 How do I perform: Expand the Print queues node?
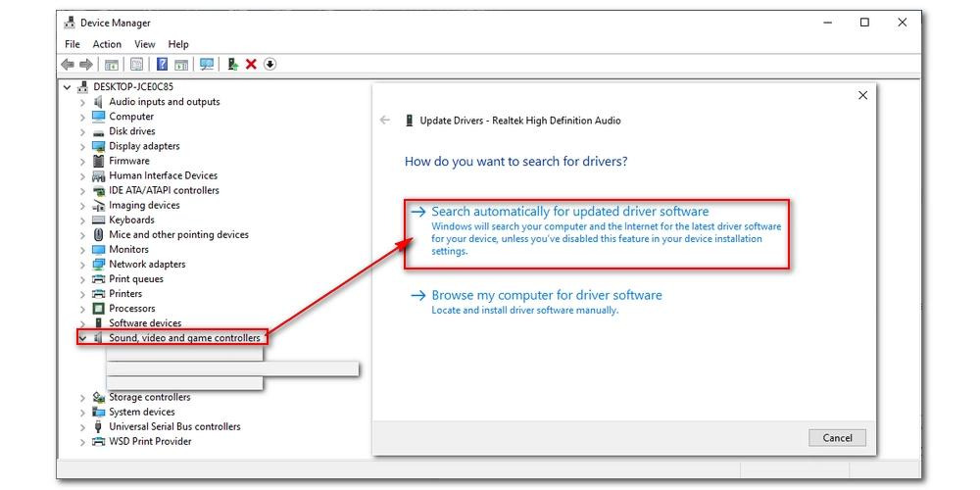coord(82,278)
